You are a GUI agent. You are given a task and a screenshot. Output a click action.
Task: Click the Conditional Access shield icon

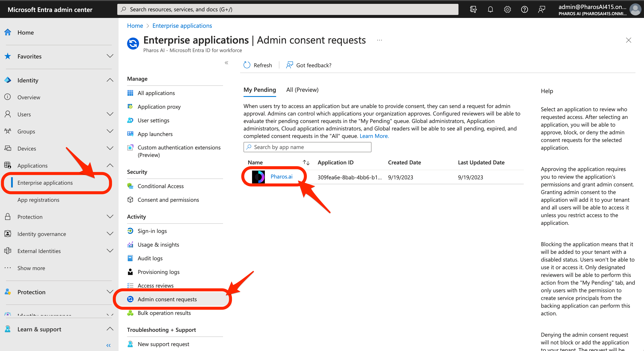point(130,186)
